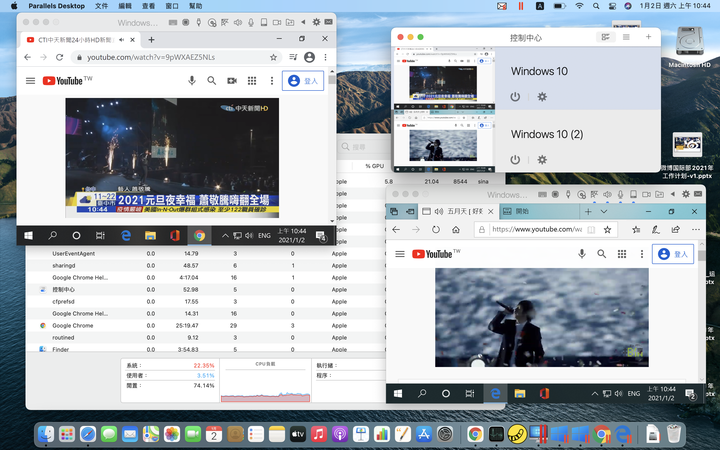The width and height of the screenshot is (720, 450).
Task: Open 文件 menu in macOS menu bar
Action: pos(101,6)
